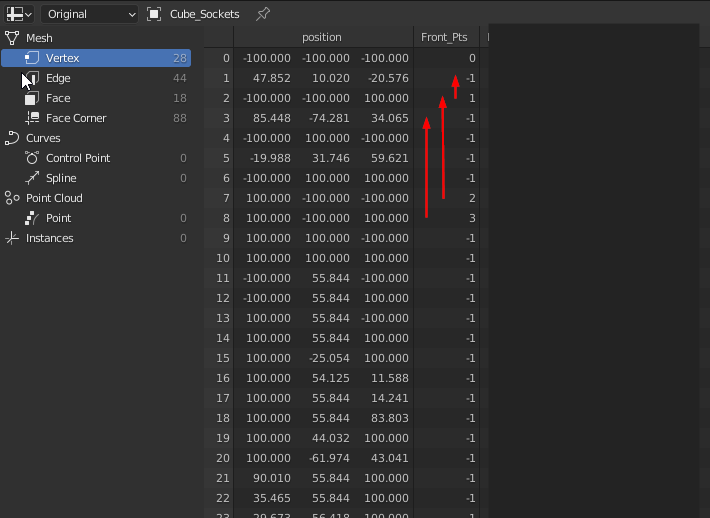This screenshot has width=710, height=518.
Task: Click position value 10.020 in row 1
Action: [331, 78]
